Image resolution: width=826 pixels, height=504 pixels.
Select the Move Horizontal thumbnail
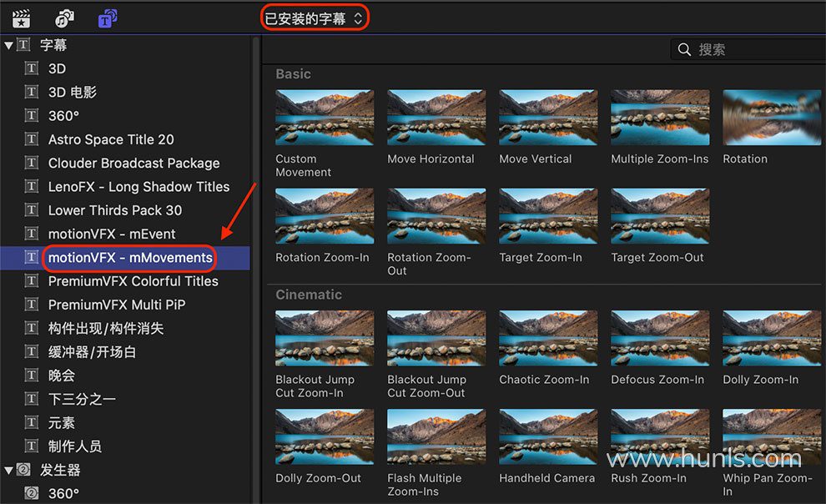(x=436, y=118)
